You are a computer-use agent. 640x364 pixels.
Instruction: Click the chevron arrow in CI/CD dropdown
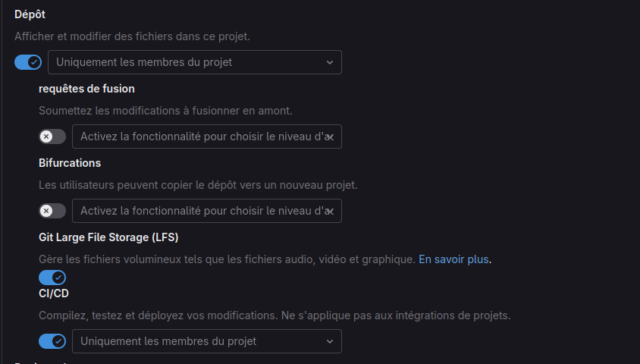(x=329, y=341)
